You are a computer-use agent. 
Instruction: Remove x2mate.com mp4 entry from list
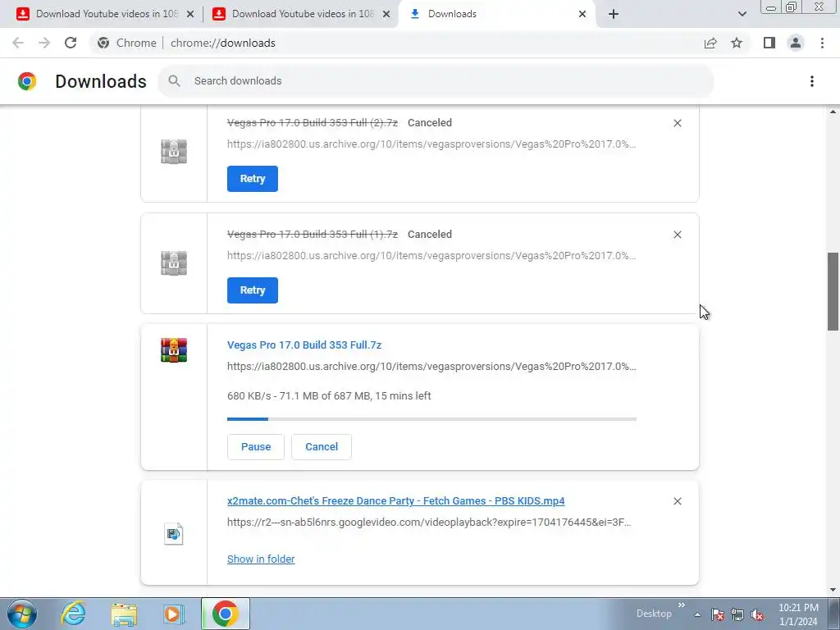tap(677, 501)
